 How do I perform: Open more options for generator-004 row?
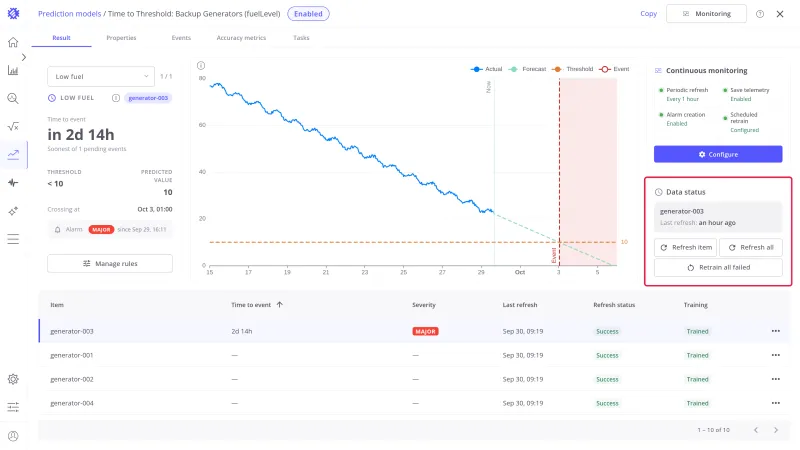pyautogui.click(x=776, y=403)
